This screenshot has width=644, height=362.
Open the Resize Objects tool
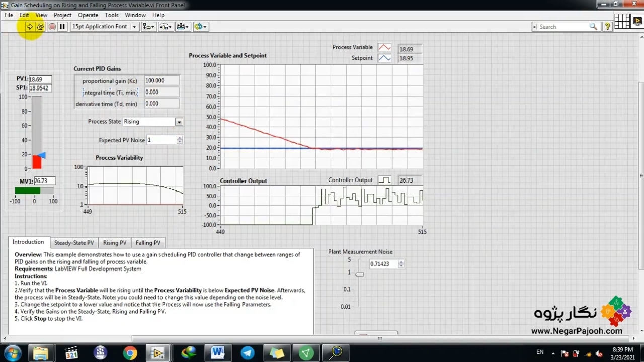click(x=183, y=27)
